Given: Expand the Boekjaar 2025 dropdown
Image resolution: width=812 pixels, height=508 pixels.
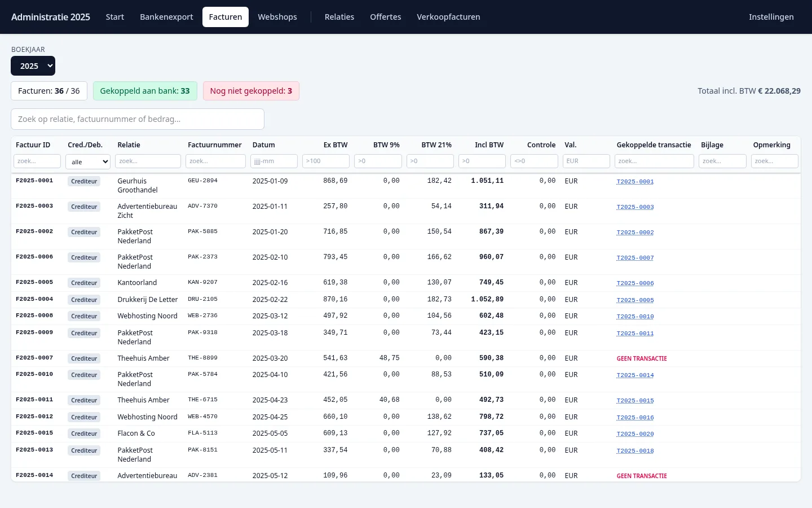Looking at the screenshot, I should [33, 66].
